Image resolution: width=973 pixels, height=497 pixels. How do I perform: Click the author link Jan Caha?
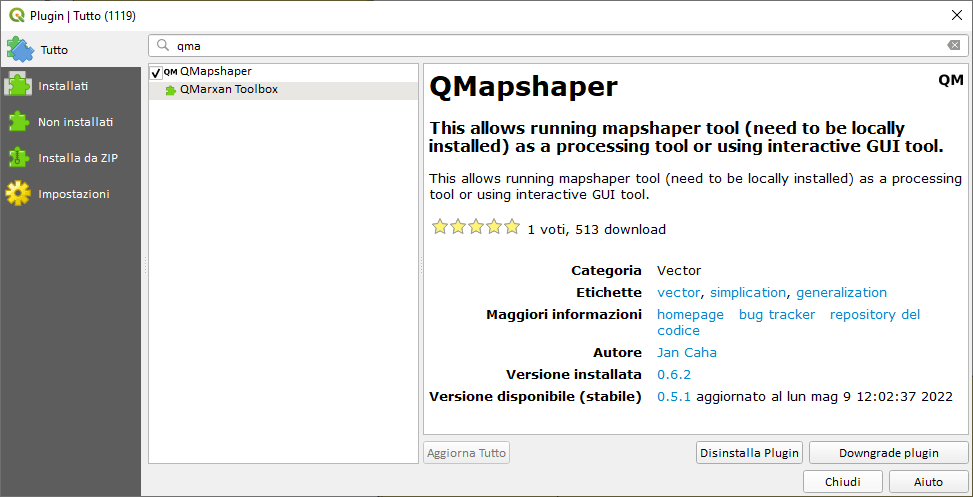pyautogui.click(x=686, y=353)
